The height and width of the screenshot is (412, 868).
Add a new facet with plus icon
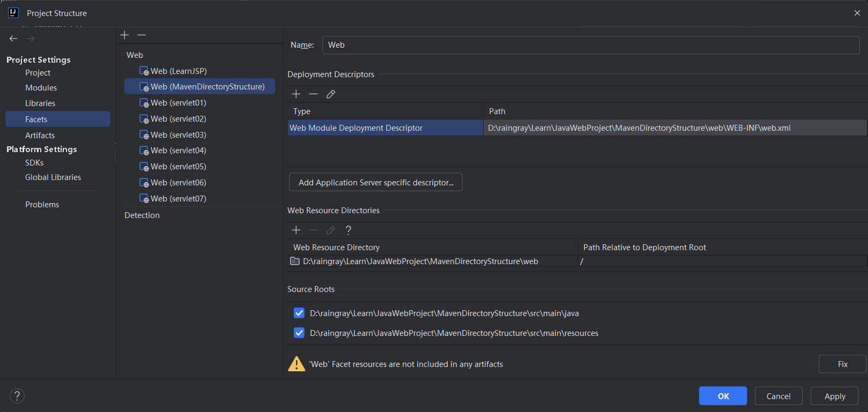click(x=124, y=35)
